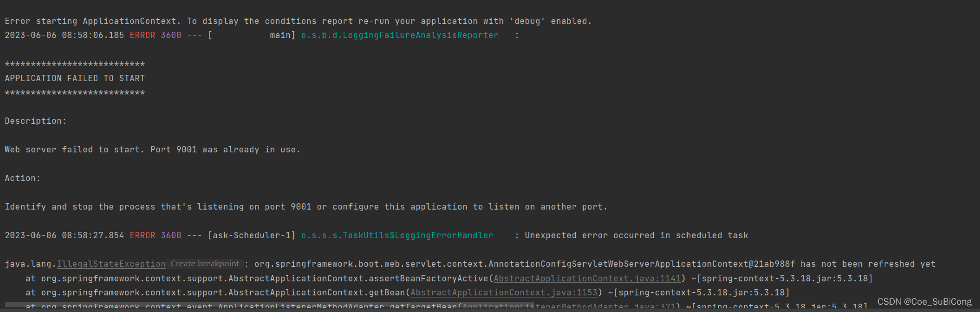Click 'Unexpected error occurred in scheduled task' text
Viewport: 980px width, 312px height.
point(636,236)
